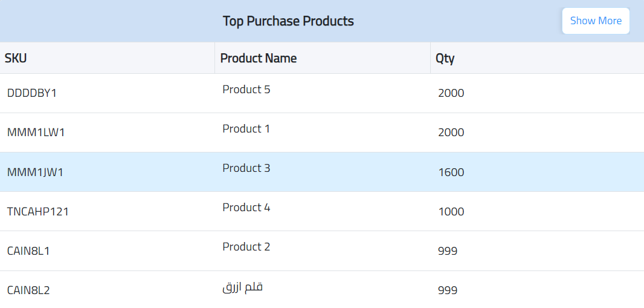Click the CAIN8L1 SKU cell
This screenshot has width=644, height=308.
click(28, 251)
